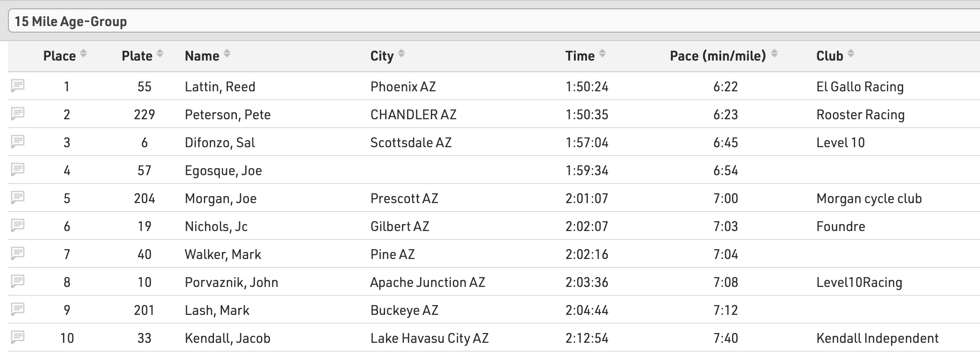Image resolution: width=980 pixels, height=354 pixels.
Task: Open comment icon for Peterson, Pete row
Action: coord(18,114)
